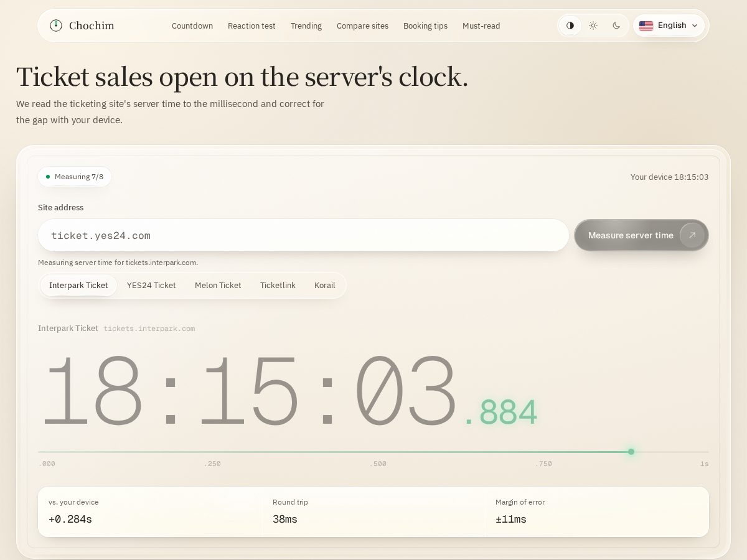Click the ±11ms margin of error value

(511, 519)
